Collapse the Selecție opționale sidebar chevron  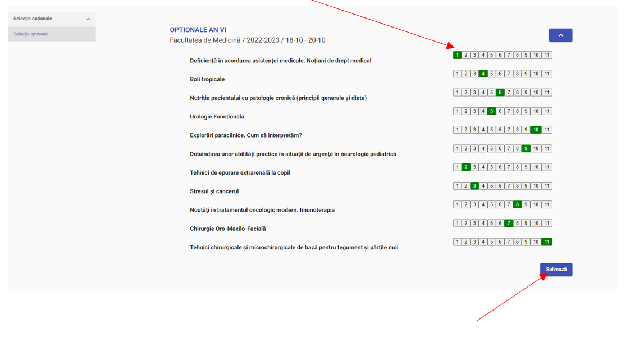pos(88,19)
